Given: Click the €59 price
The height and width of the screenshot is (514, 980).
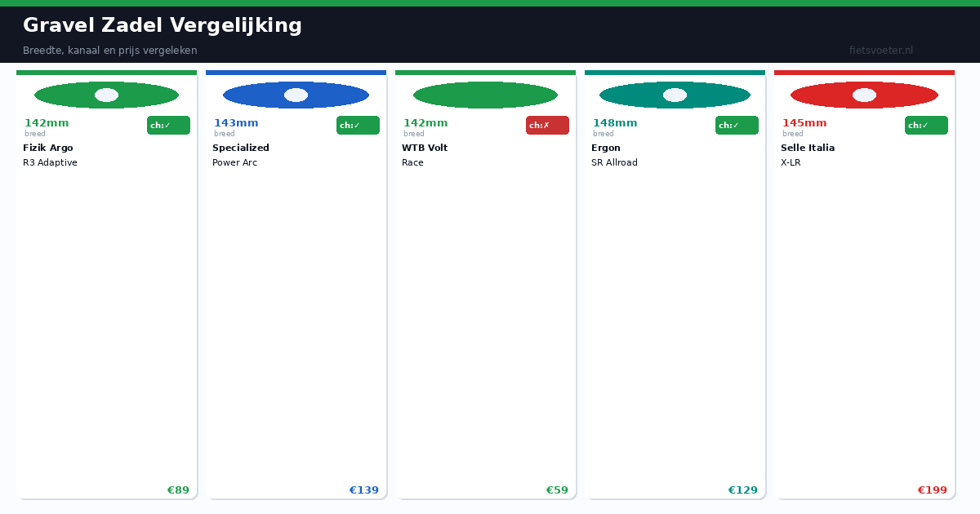Looking at the screenshot, I should coord(557,490).
